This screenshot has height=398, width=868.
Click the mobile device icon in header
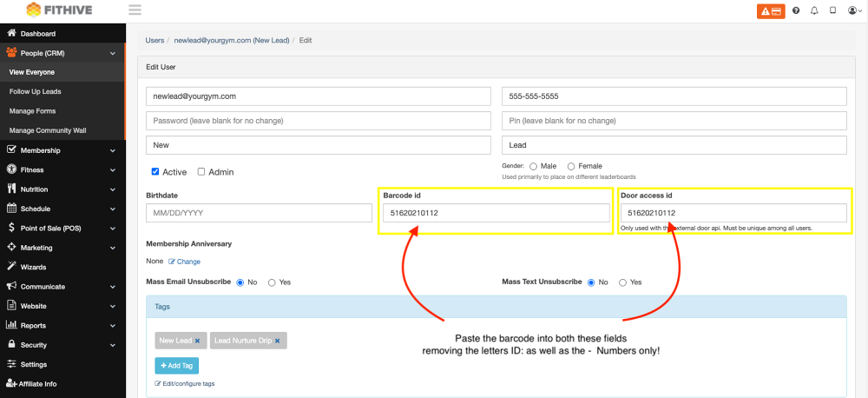(832, 10)
